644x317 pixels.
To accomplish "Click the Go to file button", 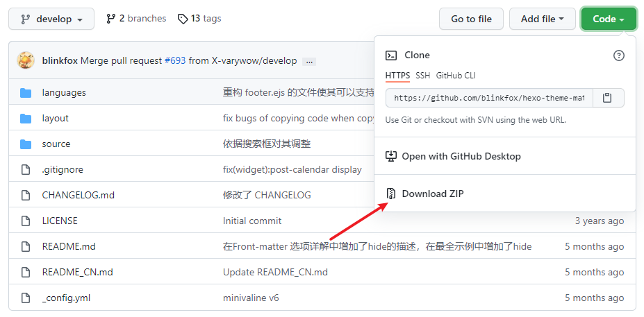I will [471, 19].
